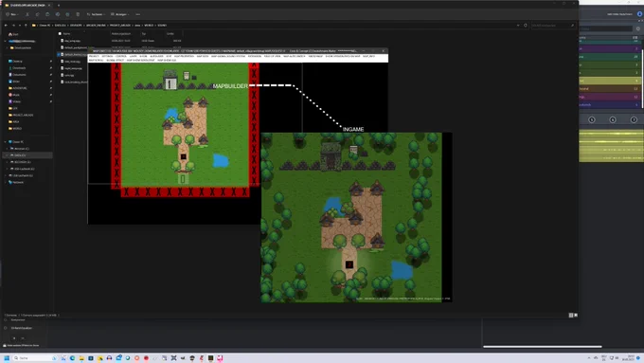This screenshot has width=644, height=363.
Task: Click the user avatar in the right-hand audio window
Action: tap(639, 14)
